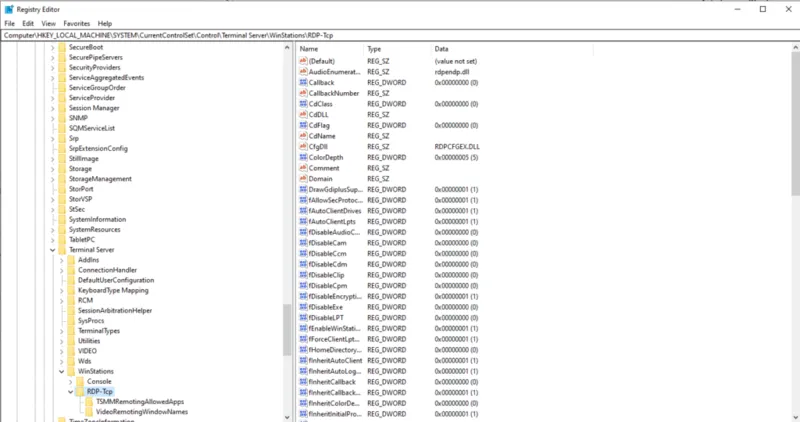Click the tree pane scrollbar thumb
Viewport: 800px width, 422px height.
(287, 330)
